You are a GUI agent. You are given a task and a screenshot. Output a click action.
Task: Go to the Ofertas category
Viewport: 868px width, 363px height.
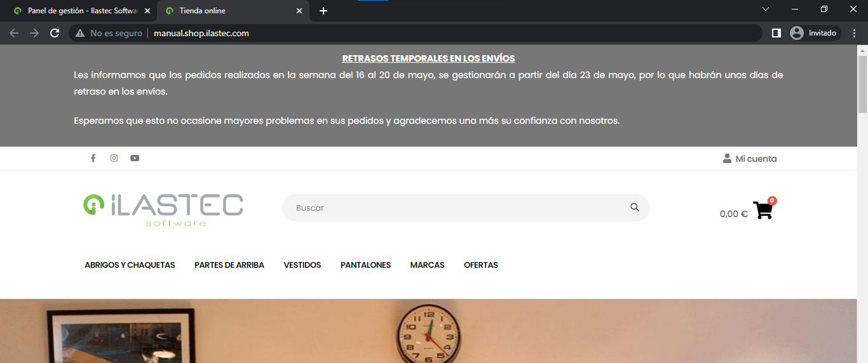480,265
